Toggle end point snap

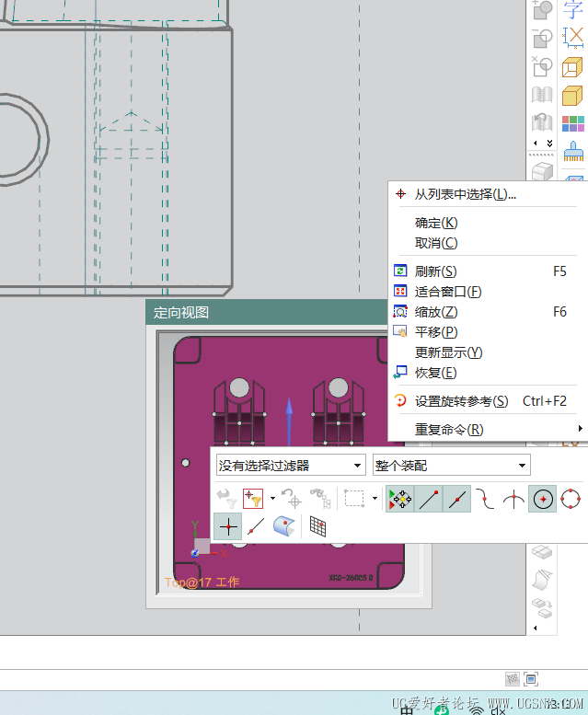[x=429, y=499]
